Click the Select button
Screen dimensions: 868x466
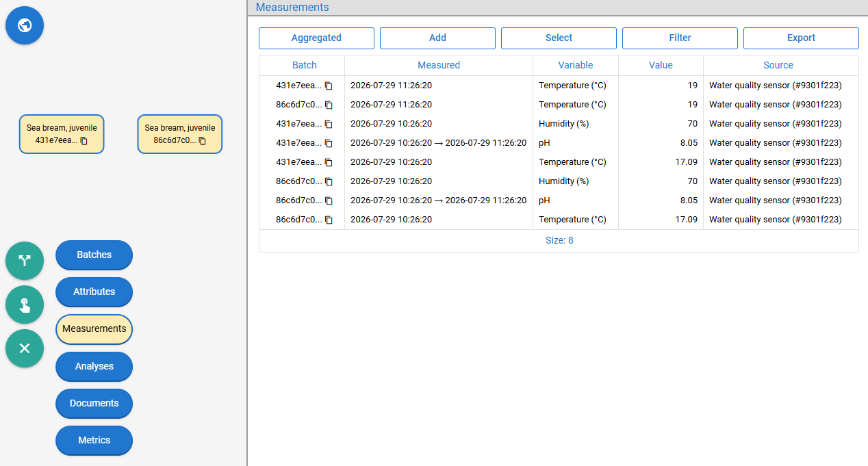click(559, 38)
